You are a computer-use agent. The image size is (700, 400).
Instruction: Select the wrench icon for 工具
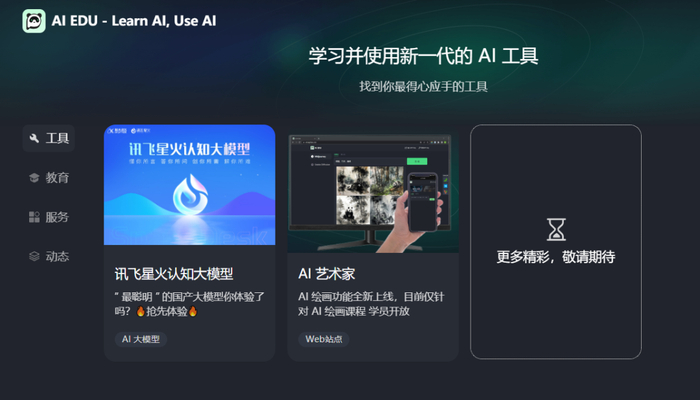coord(34,138)
